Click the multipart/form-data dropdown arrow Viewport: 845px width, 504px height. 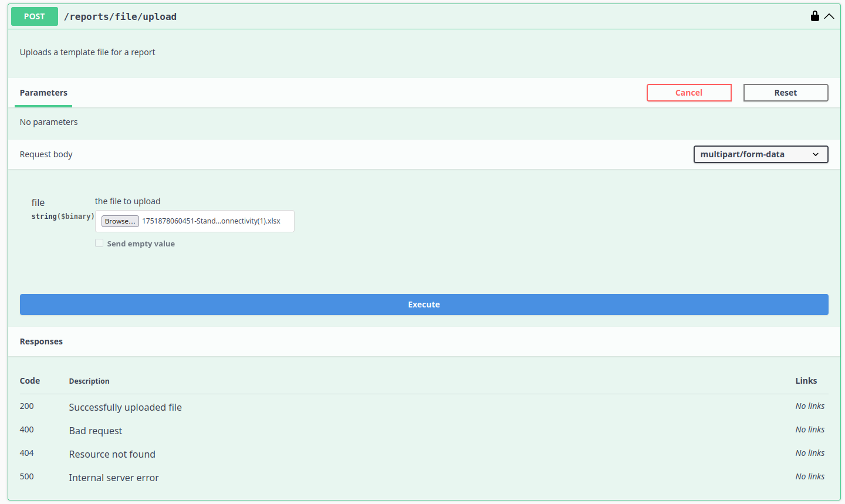tap(816, 154)
